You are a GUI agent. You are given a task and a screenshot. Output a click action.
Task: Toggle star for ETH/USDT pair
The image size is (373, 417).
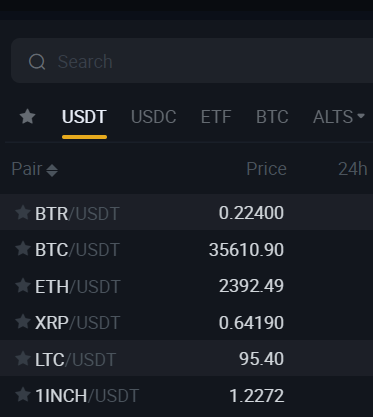click(23, 286)
